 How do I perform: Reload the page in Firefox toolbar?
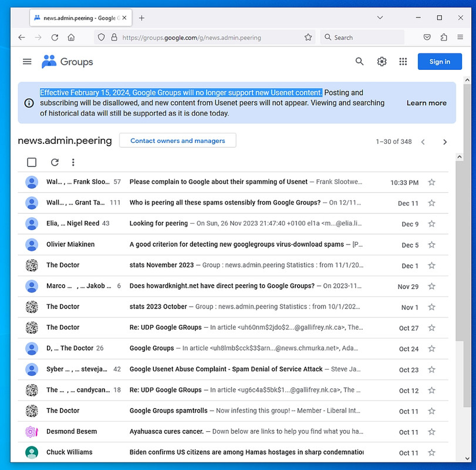[55, 38]
